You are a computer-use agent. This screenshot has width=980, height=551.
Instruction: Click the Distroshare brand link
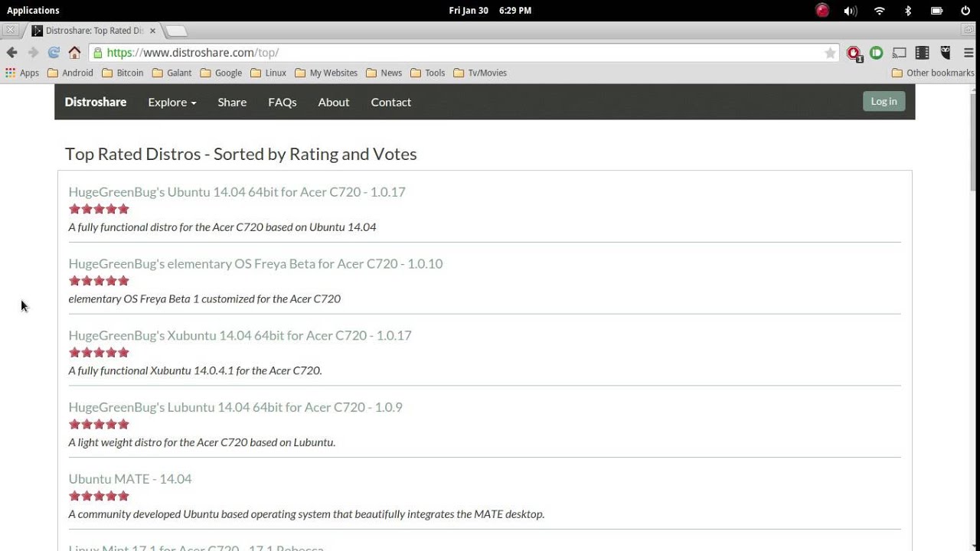point(96,102)
